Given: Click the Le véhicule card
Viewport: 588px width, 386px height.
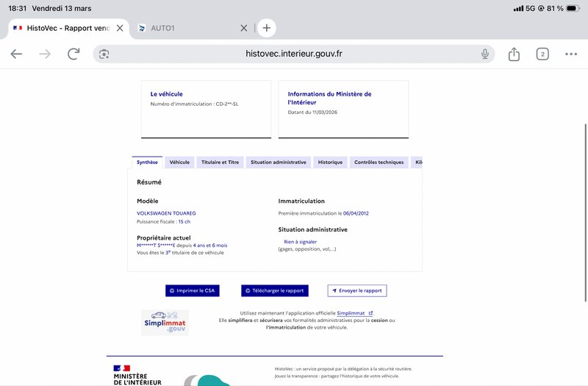Looking at the screenshot, I should click(x=206, y=109).
